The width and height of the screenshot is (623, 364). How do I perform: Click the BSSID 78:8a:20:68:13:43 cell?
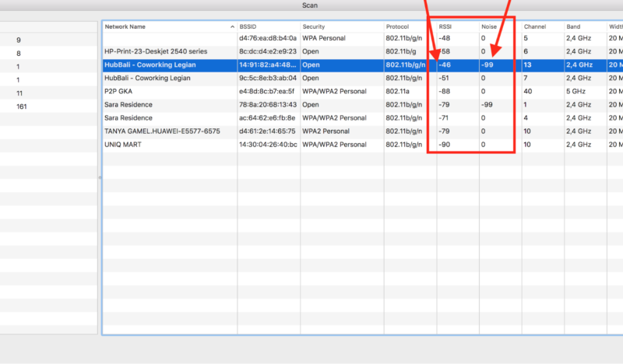[268, 105]
